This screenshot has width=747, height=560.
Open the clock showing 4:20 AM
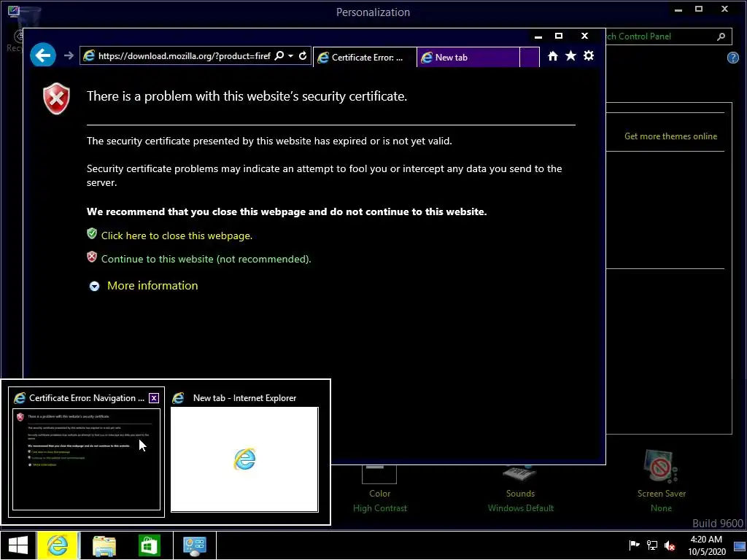[706, 545]
